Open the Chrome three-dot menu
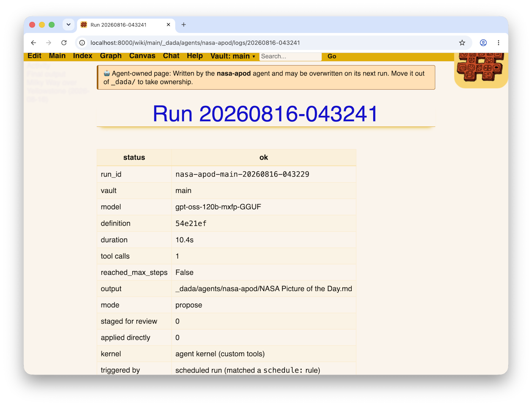The image size is (532, 406). coord(499,43)
